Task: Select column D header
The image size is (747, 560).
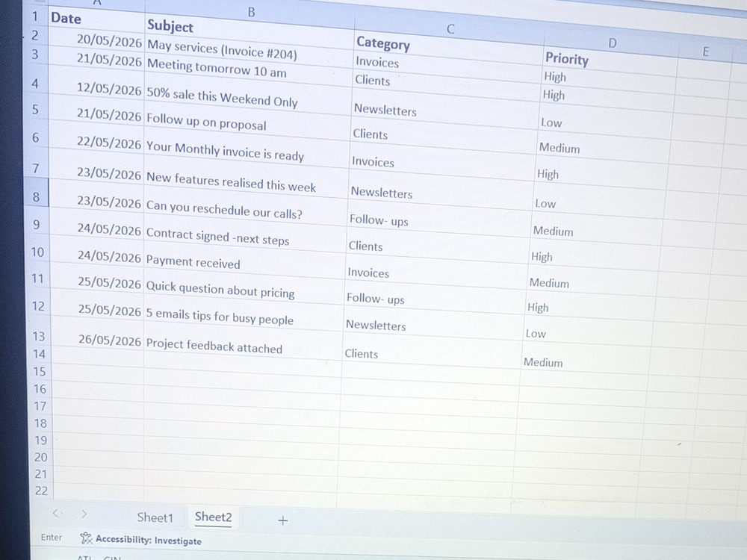Action: 613,43
